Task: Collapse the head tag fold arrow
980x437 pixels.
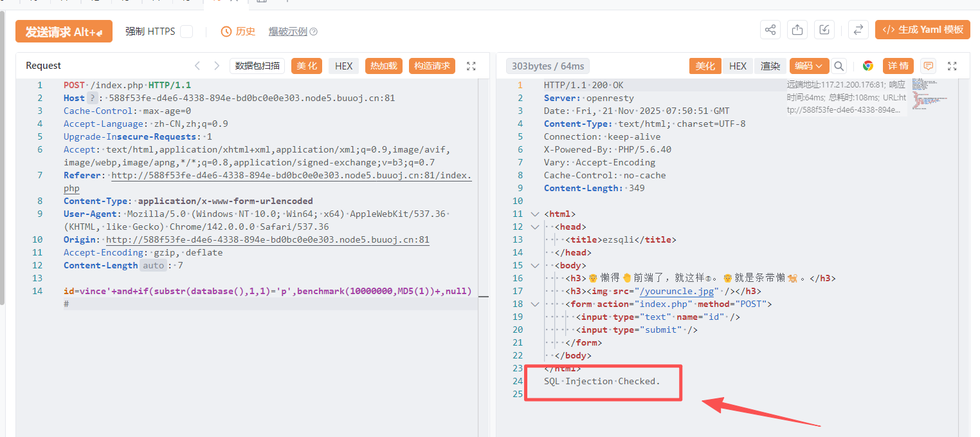Action: pyautogui.click(x=534, y=227)
